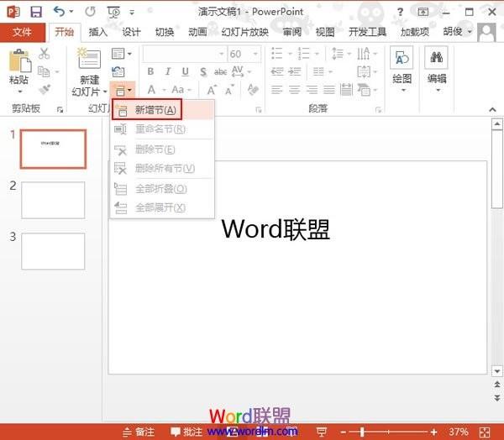Image resolution: width=504 pixels, height=440 pixels.
Task: Select slide 2 thumbnail
Action: 53,200
